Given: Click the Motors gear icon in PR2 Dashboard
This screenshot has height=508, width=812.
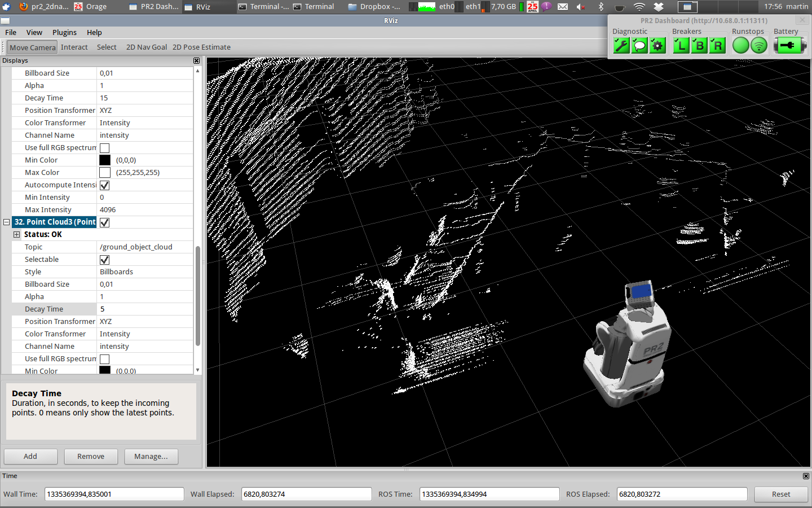Looking at the screenshot, I should coord(657,46).
